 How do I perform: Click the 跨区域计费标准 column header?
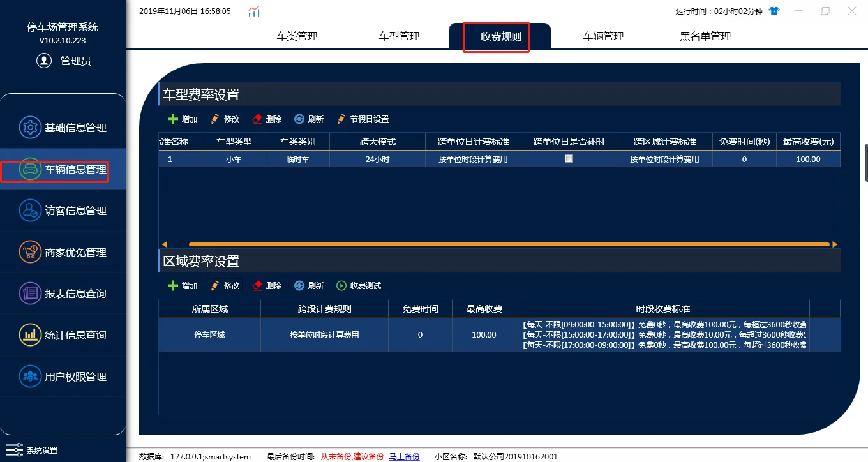[665, 142]
